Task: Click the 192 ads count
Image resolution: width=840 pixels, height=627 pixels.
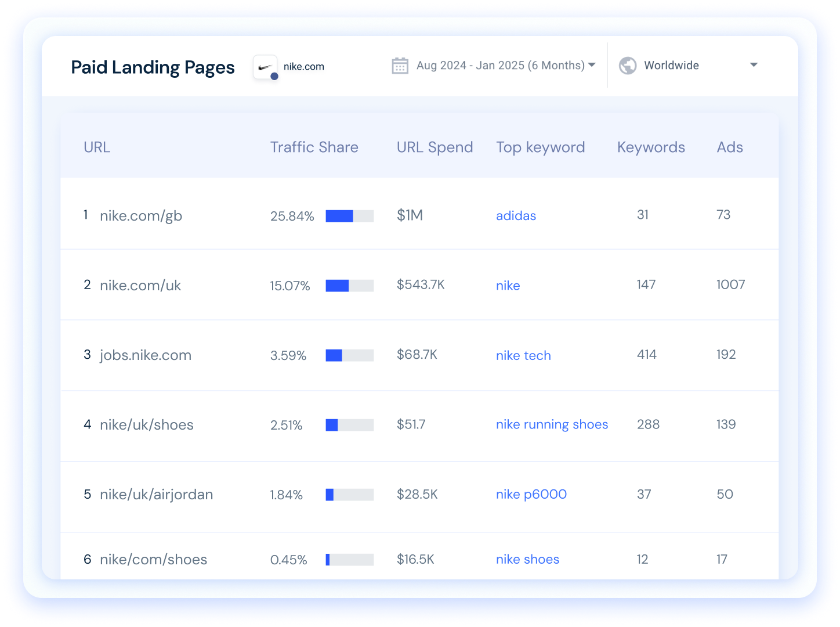Action: point(726,355)
